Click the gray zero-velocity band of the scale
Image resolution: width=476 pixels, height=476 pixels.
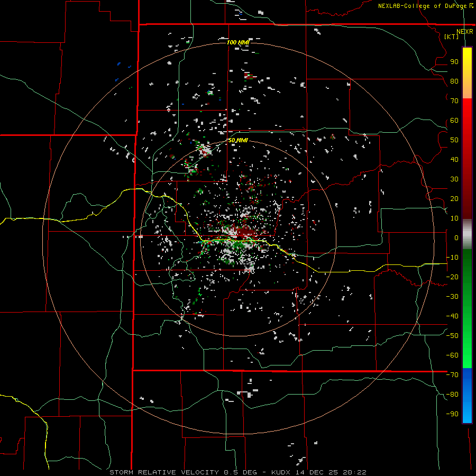[467, 234]
